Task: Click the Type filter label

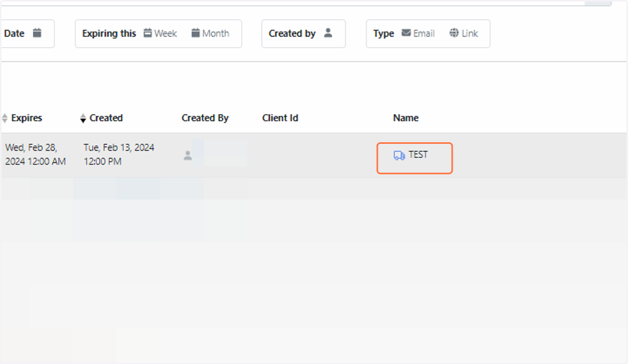Action: 384,33
